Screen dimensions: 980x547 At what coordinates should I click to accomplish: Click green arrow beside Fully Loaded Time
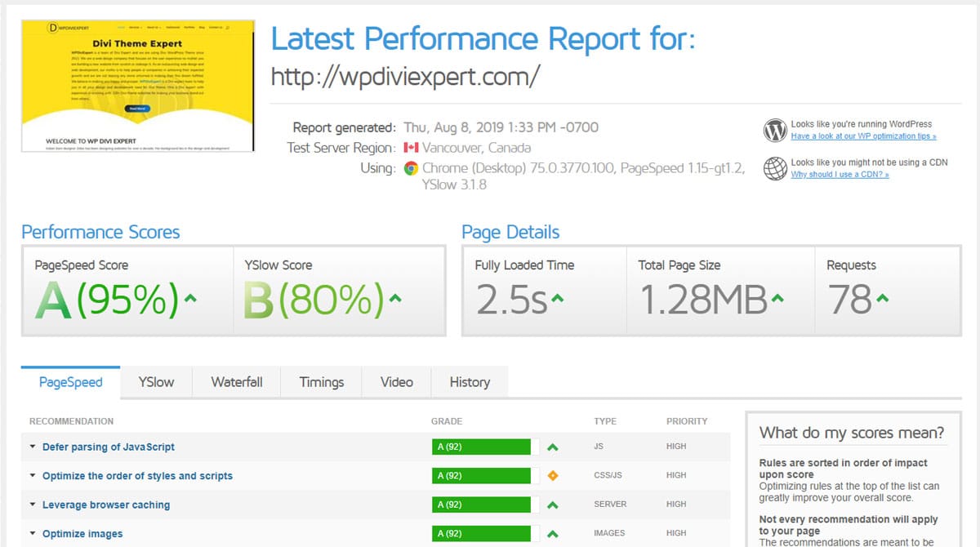click(558, 299)
